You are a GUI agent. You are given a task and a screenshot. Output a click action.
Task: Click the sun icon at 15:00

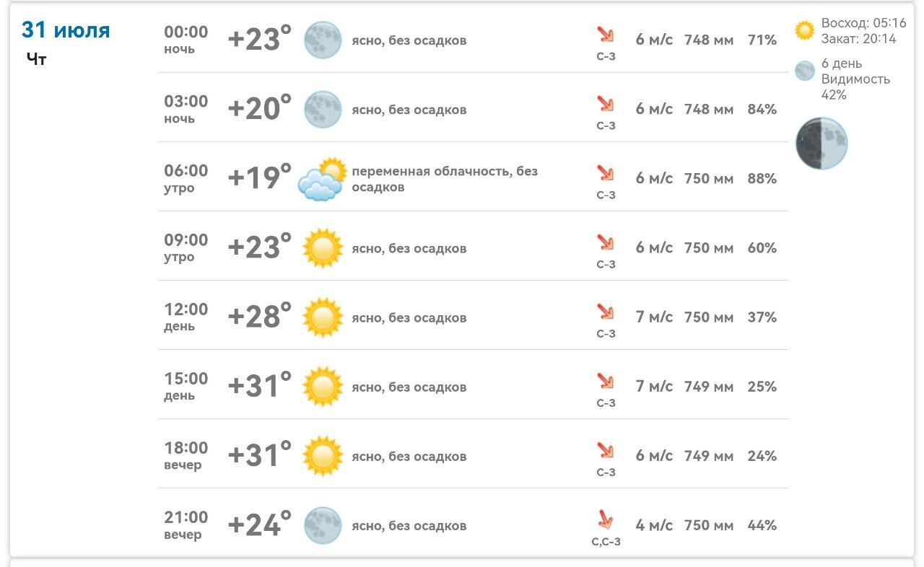click(x=323, y=387)
